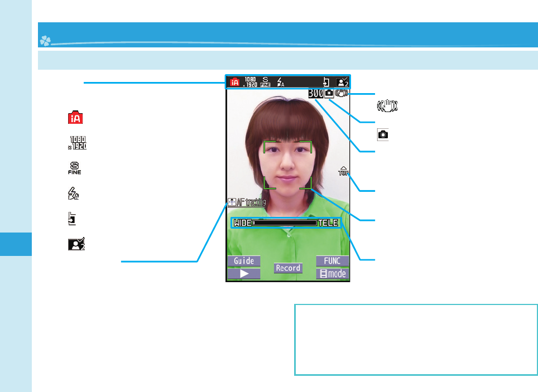The image size is (538, 392).
Task: Click the shaking hand stabilizer icon in the right legend
Action: point(387,105)
